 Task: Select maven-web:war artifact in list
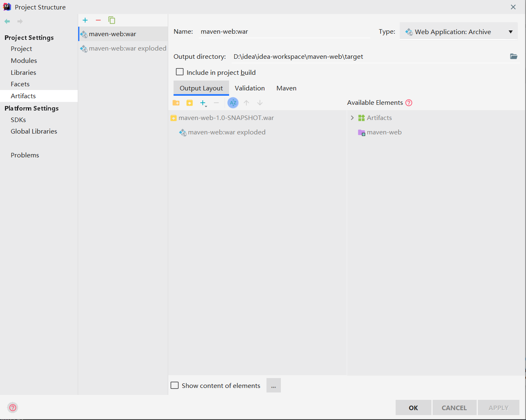coord(123,34)
